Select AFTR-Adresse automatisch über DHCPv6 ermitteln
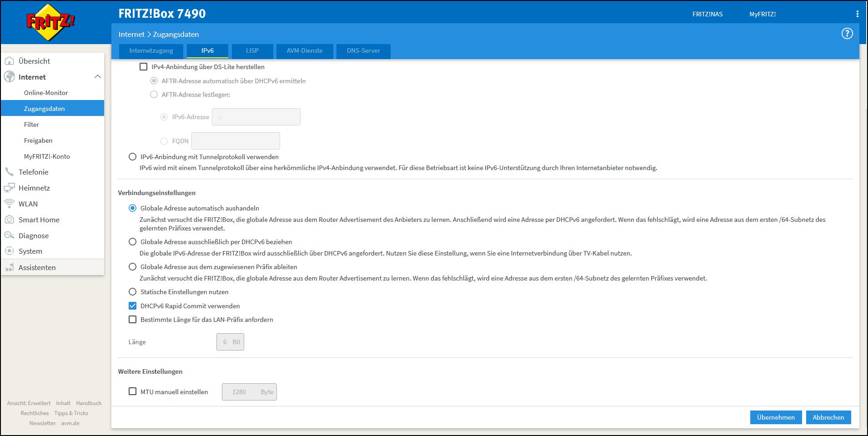The height and width of the screenshot is (436, 868). point(154,81)
